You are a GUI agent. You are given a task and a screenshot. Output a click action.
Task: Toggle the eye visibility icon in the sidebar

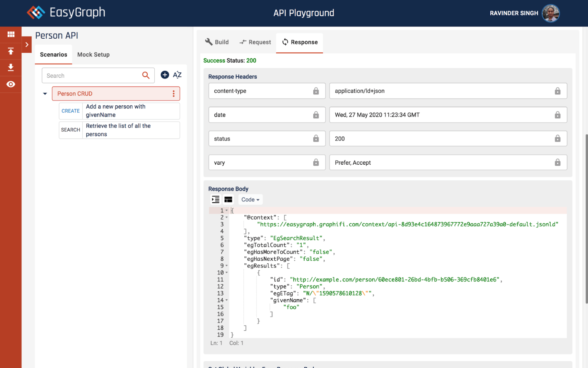click(11, 84)
